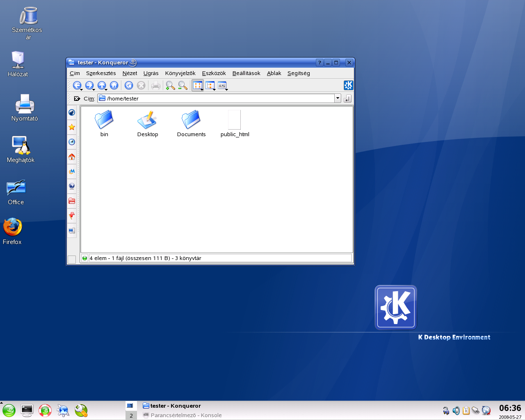Click the Home folder toolbar icon
525x420 pixels.
click(114, 85)
